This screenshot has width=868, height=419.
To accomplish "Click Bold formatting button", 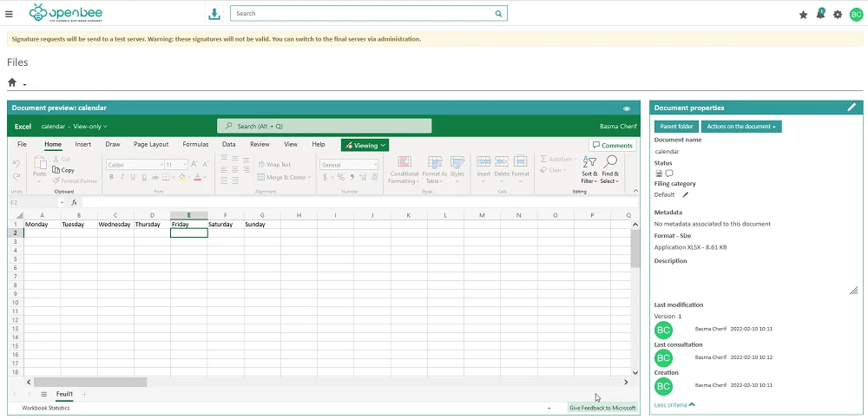I will (111, 177).
